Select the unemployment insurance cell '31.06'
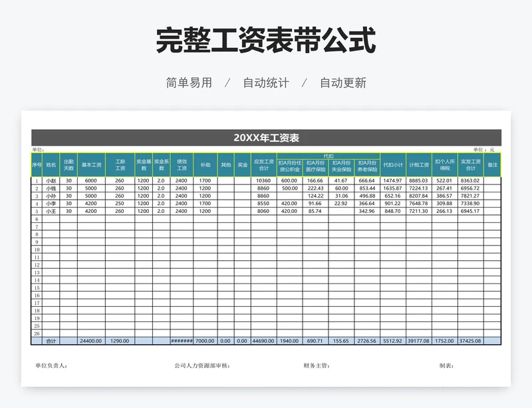The image size is (532, 408). tap(341, 196)
